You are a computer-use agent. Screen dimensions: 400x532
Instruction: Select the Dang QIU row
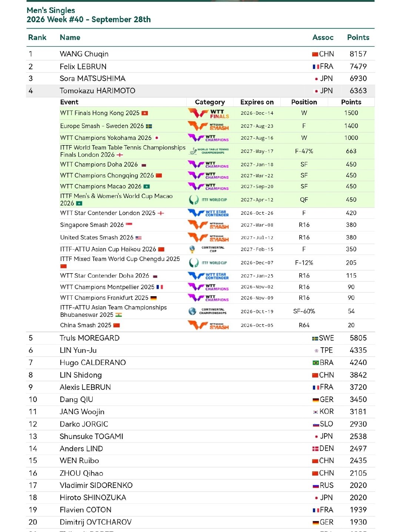click(200, 399)
